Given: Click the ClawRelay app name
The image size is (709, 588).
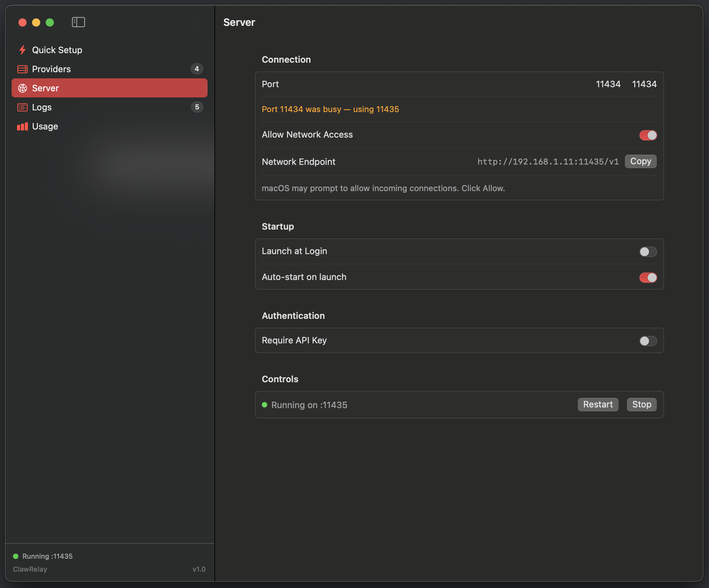Looking at the screenshot, I should 30,569.
